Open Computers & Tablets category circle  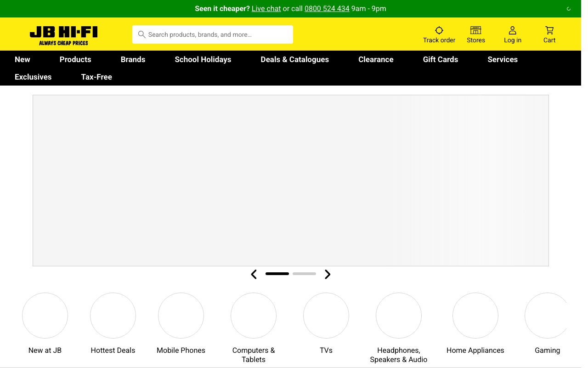pos(254,316)
